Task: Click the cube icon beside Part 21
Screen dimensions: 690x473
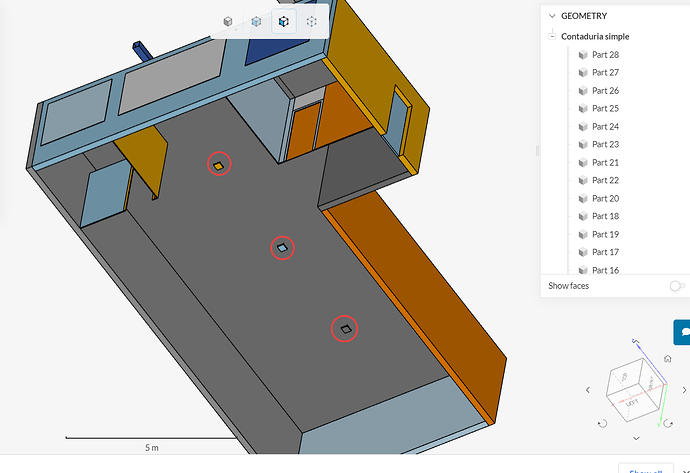Action: [583, 163]
